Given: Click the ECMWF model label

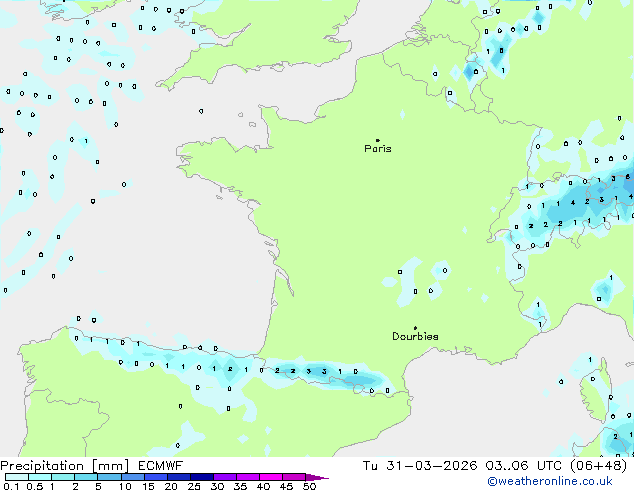Looking at the screenshot, I should (x=160, y=466).
